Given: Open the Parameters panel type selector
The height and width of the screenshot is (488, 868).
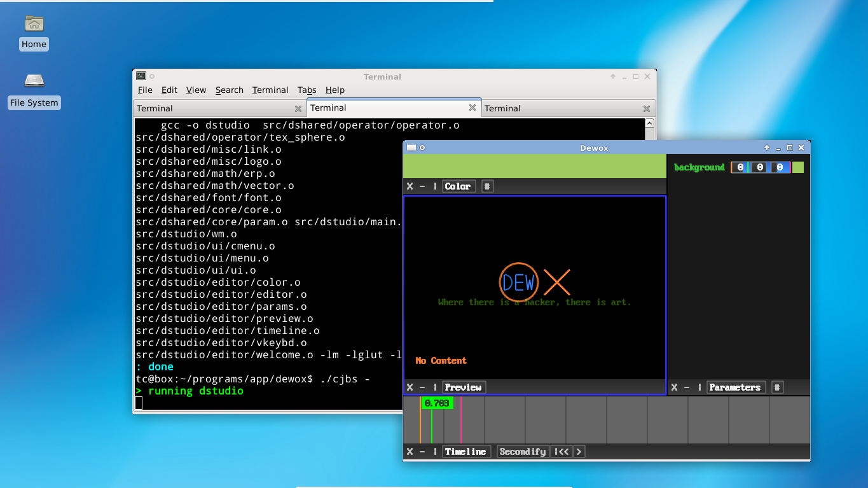Looking at the screenshot, I should click(x=734, y=387).
